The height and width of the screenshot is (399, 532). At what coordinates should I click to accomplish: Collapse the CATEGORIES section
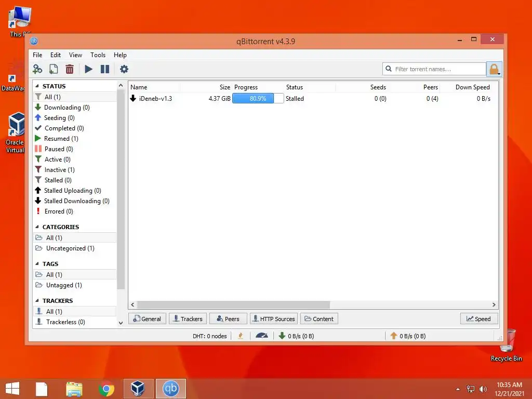37,227
